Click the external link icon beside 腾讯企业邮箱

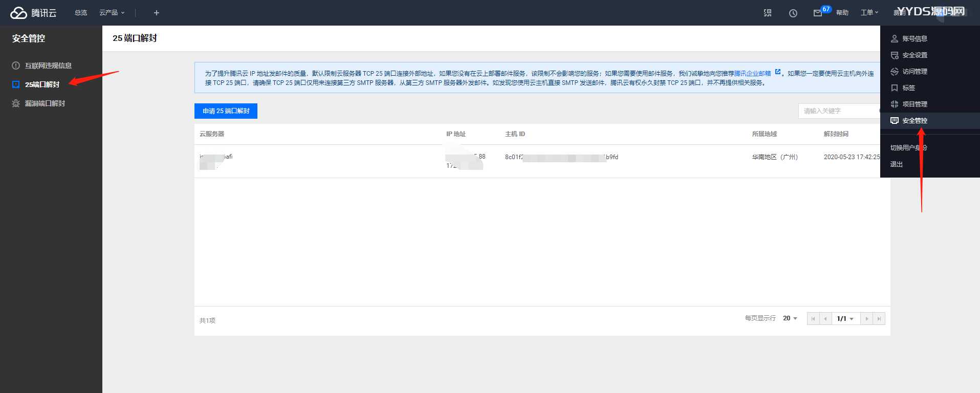778,72
